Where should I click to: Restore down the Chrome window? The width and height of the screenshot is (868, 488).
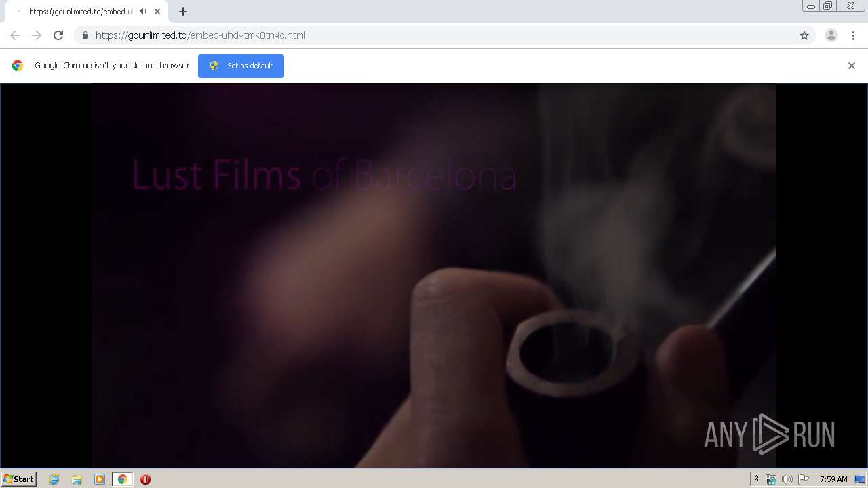pos(828,6)
